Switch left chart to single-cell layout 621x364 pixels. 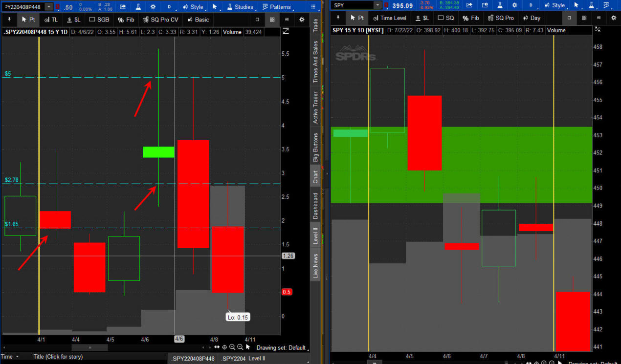258,20
